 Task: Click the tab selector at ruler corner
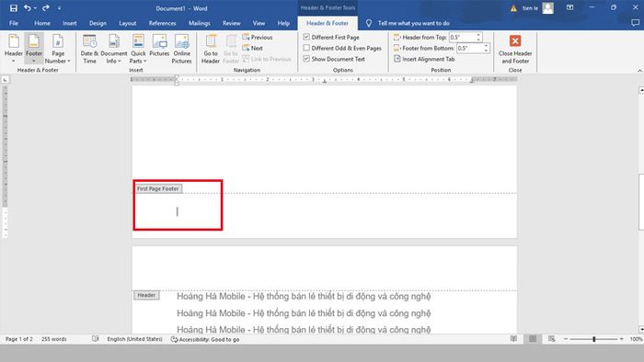(x=5, y=80)
